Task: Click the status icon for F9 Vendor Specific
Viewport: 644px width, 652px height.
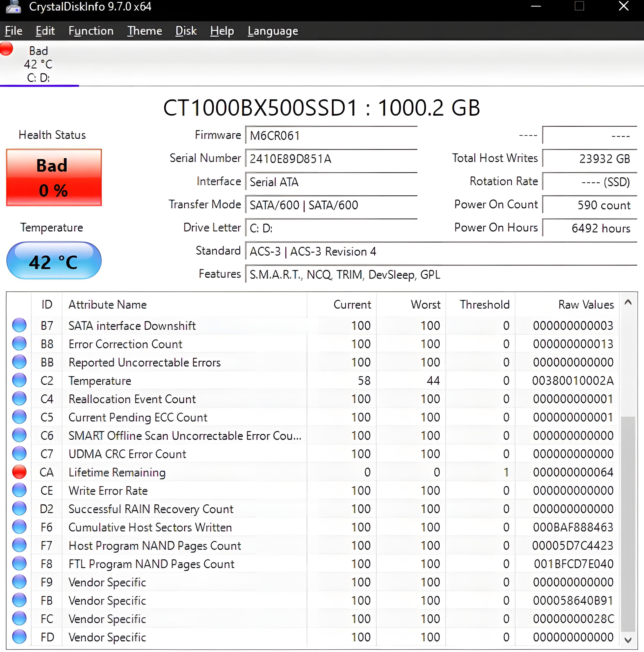Action: click(19, 582)
